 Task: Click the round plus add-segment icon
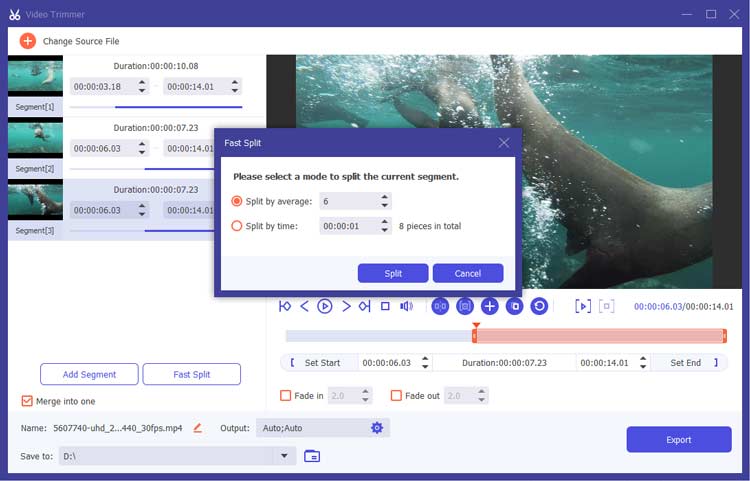click(489, 306)
